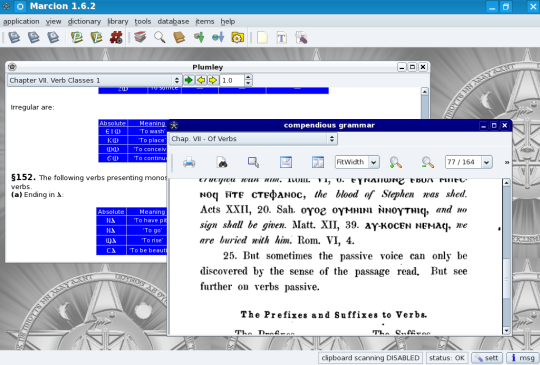Image resolution: width=540 pixels, height=365 pixels.
Task: Click the globe with blue arrow icon
Action: (218, 37)
